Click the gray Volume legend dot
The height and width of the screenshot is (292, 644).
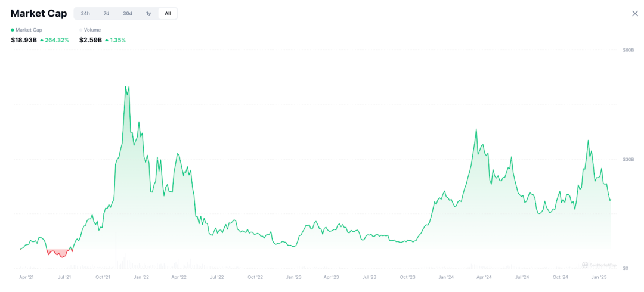tap(81, 30)
